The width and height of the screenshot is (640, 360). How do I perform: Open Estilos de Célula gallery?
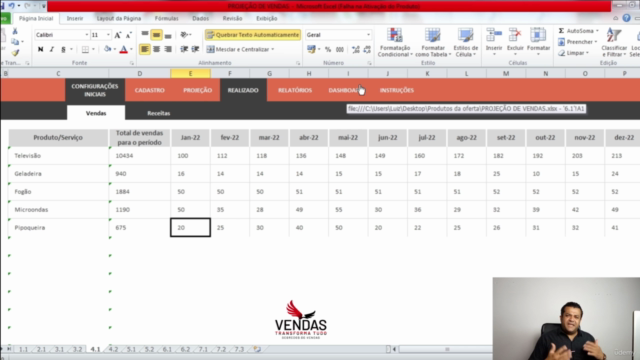[x=465, y=42]
